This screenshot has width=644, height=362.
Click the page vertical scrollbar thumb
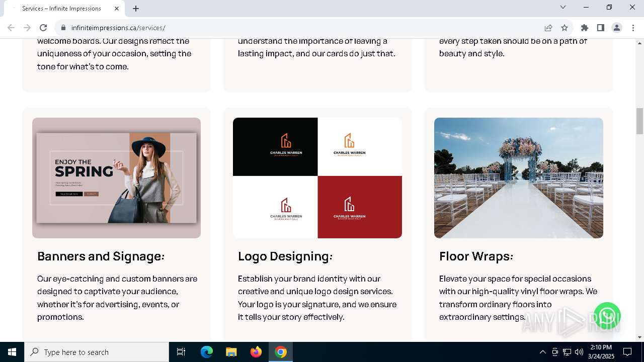639,121
